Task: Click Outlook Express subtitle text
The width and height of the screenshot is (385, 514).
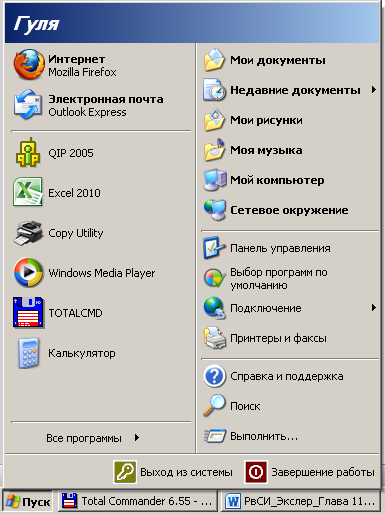Action: coord(87,112)
